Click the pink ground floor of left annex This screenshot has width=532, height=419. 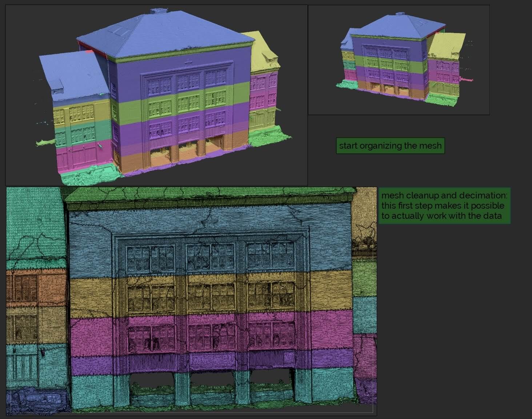pyautogui.click(x=84, y=156)
